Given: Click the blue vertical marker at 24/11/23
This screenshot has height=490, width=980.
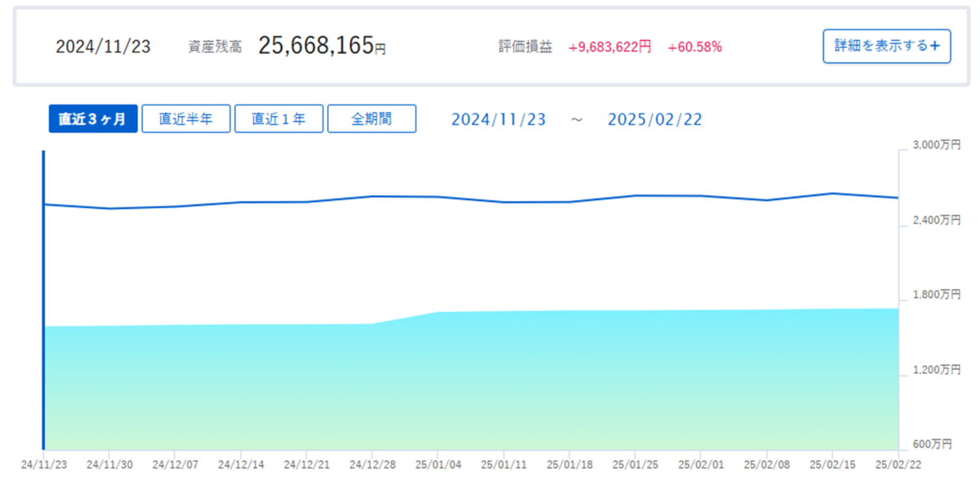Looking at the screenshot, I should 43,301.
